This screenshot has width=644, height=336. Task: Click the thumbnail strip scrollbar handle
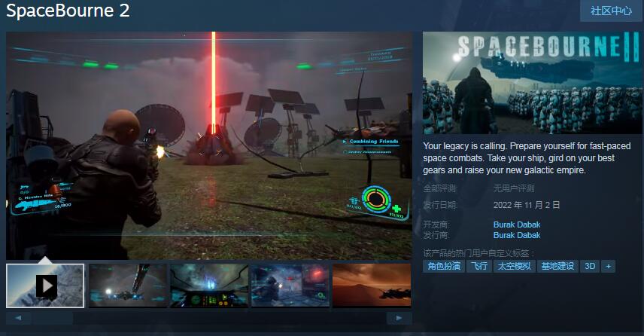click(x=53, y=318)
